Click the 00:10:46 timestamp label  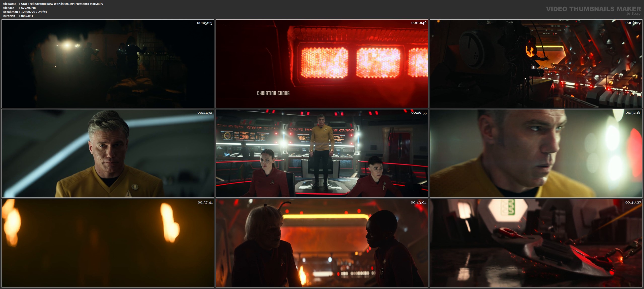pos(419,23)
